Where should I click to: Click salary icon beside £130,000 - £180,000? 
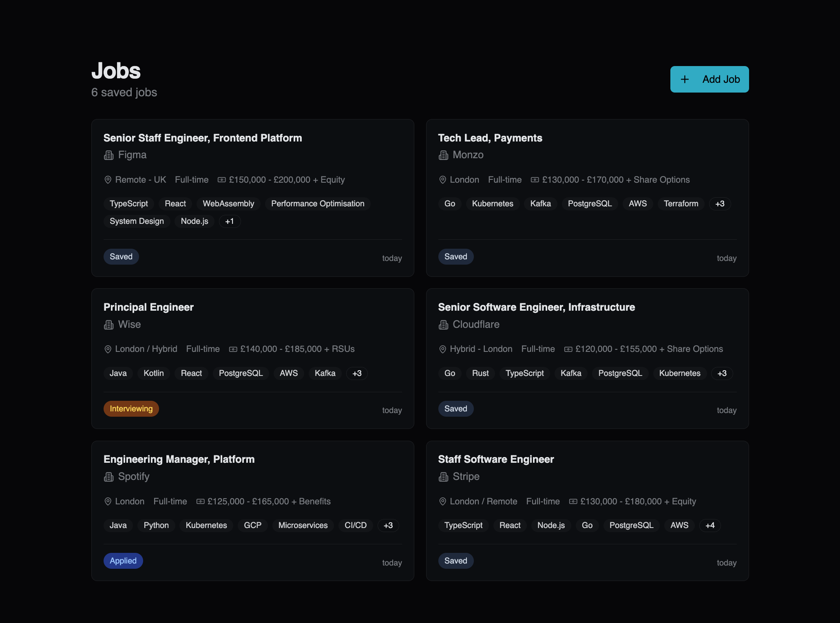pos(573,501)
